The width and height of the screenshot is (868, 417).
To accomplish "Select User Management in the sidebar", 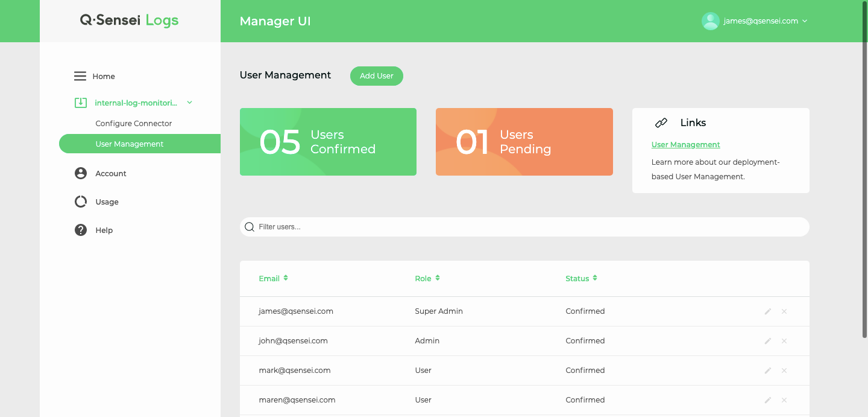I will click(x=140, y=144).
